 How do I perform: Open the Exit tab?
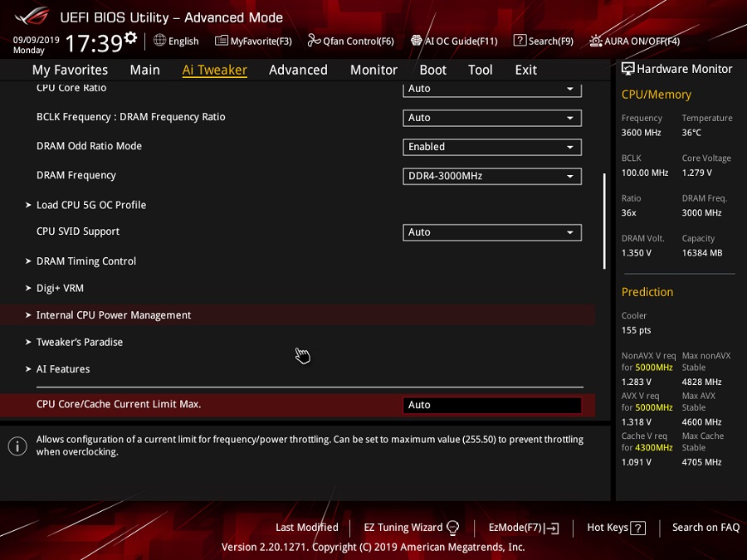point(526,70)
